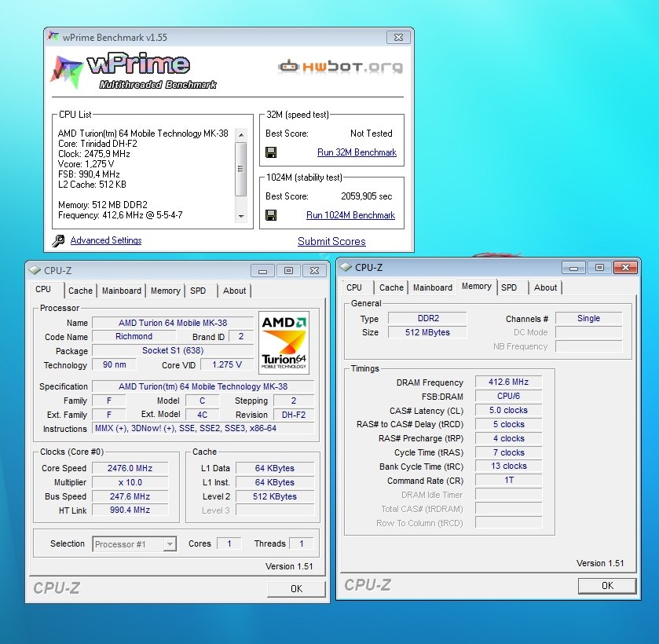Click the wPrime title bar app icon
Viewport: 659px width, 644px height.
click(x=53, y=37)
